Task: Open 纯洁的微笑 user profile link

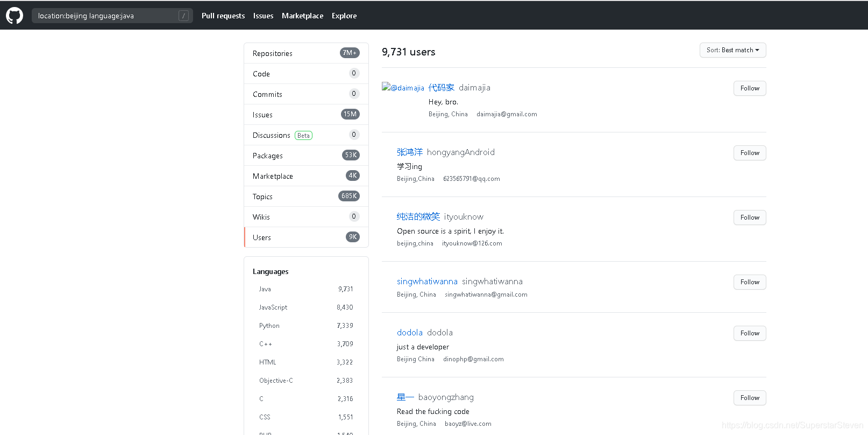Action: 418,216
